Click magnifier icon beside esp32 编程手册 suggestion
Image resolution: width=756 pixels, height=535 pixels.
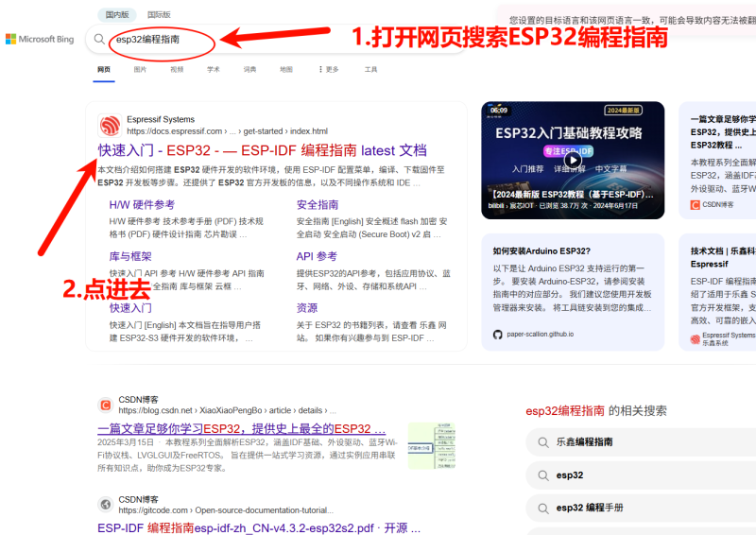click(543, 509)
